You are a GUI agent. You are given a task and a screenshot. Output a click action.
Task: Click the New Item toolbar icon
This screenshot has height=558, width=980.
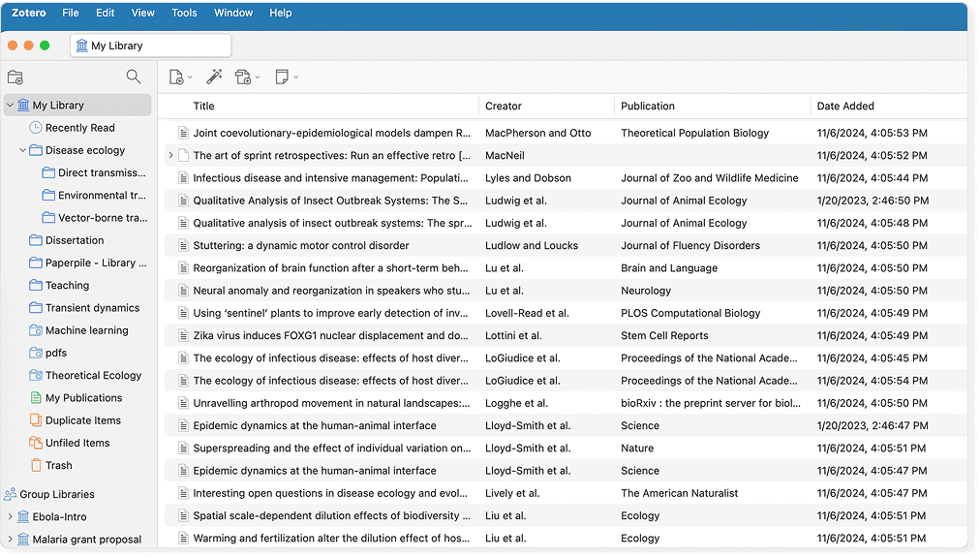(176, 77)
